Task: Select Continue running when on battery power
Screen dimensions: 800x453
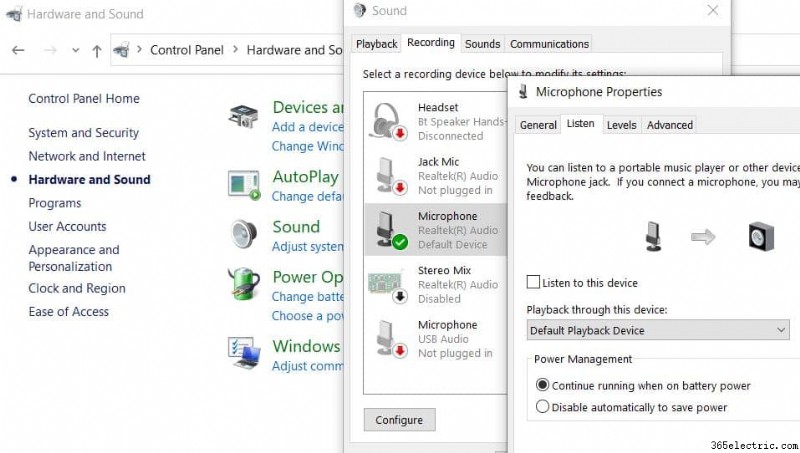Action: pyautogui.click(x=542, y=385)
